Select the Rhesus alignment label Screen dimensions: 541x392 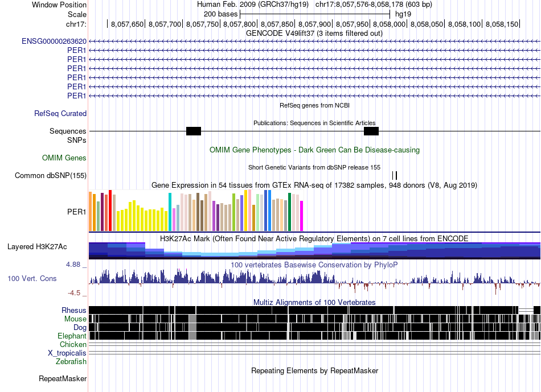[x=74, y=310]
